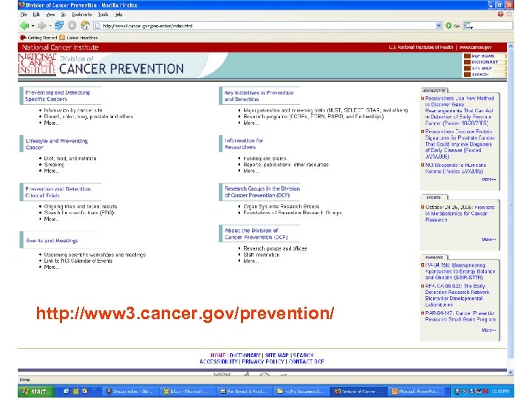Reload the page with the refresh icon
532x399 pixels.
click(x=59, y=25)
